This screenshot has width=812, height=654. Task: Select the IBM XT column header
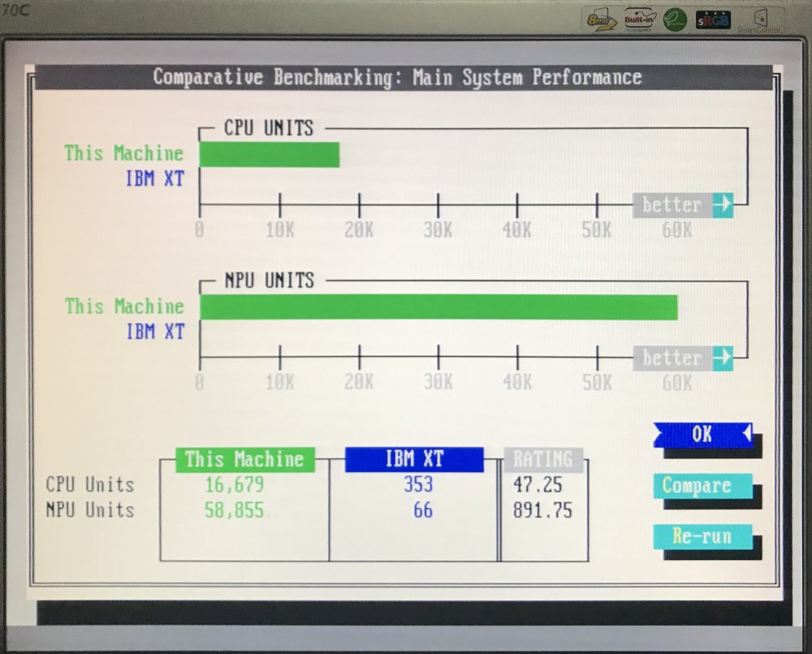tap(414, 459)
